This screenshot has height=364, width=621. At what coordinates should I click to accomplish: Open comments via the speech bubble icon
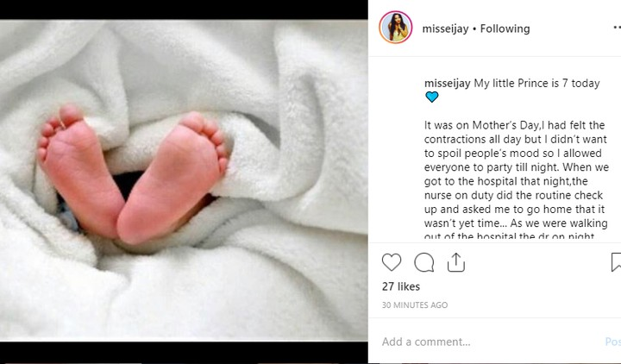423,262
